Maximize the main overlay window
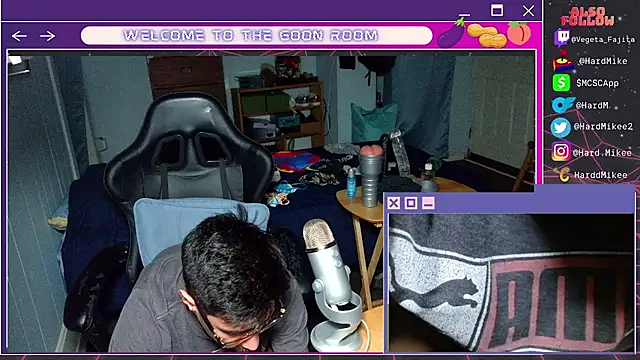 (497, 10)
